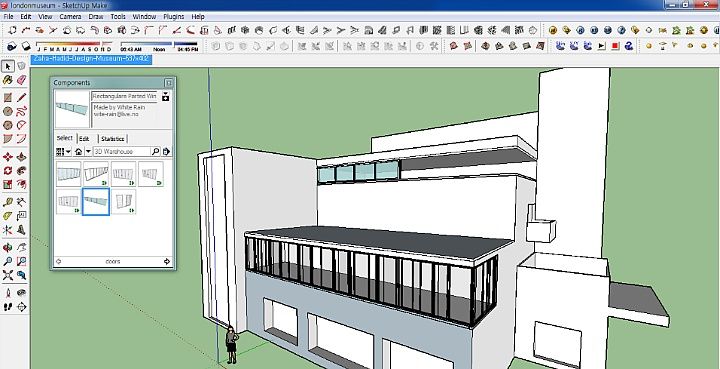Click the search magnifier button in Components
This screenshot has width=720, height=369.
pyautogui.click(x=155, y=151)
